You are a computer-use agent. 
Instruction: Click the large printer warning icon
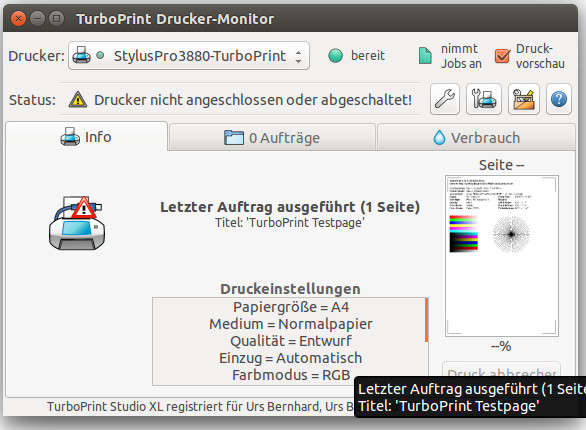(x=77, y=223)
